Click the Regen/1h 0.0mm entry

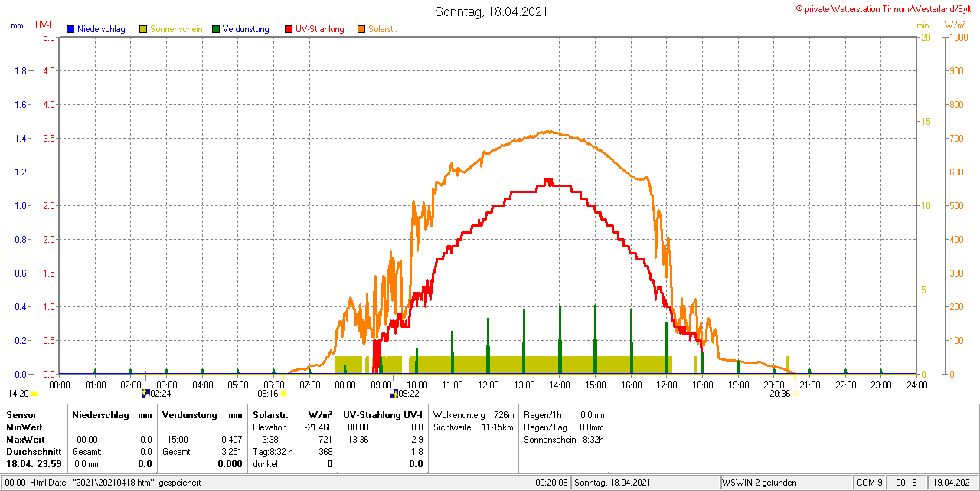click(563, 414)
